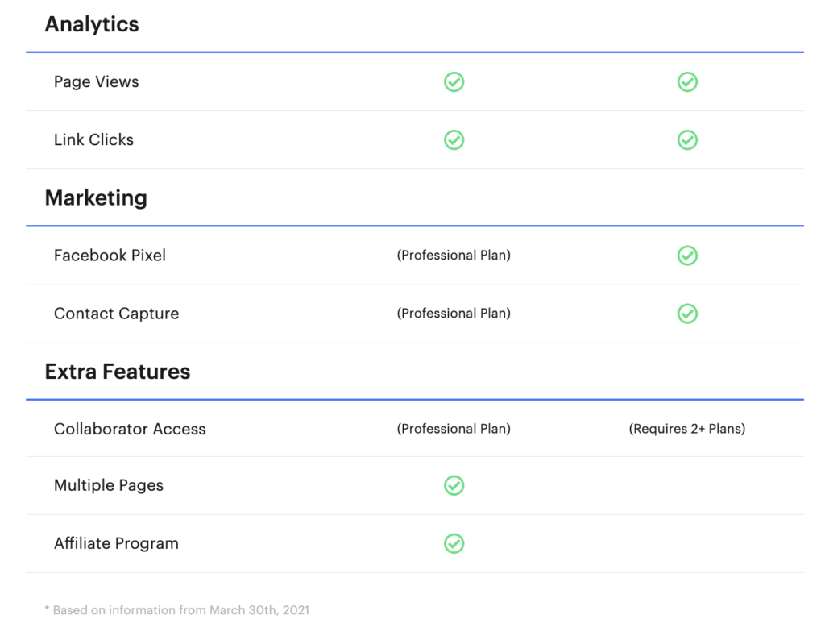Click the green checkmark in Facebook Pixel row

click(687, 256)
